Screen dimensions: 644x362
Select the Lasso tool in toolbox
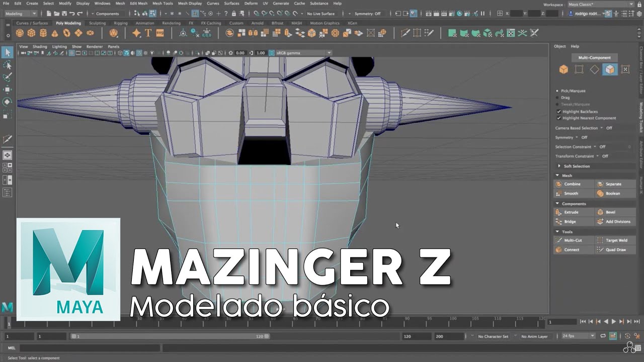pos(8,65)
